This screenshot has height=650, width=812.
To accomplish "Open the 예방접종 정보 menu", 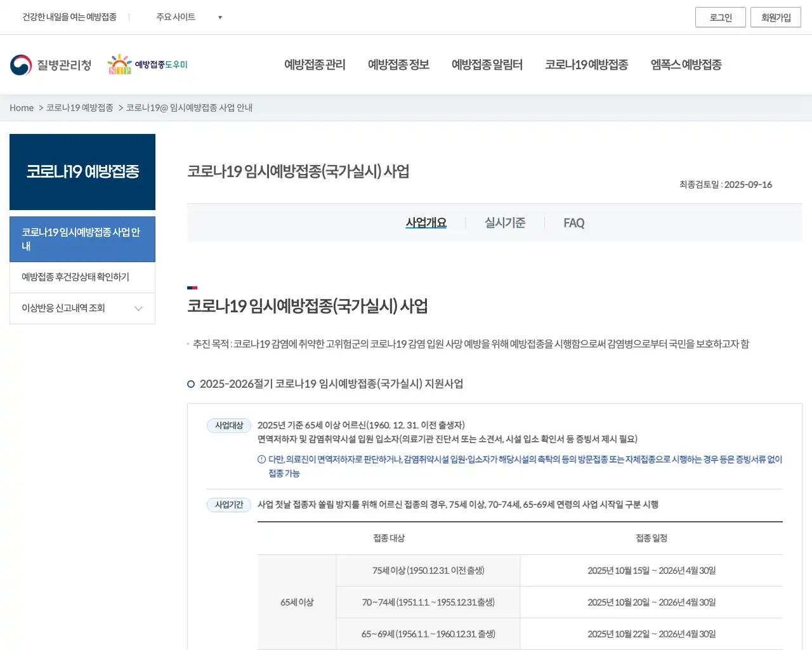I will (398, 64).
